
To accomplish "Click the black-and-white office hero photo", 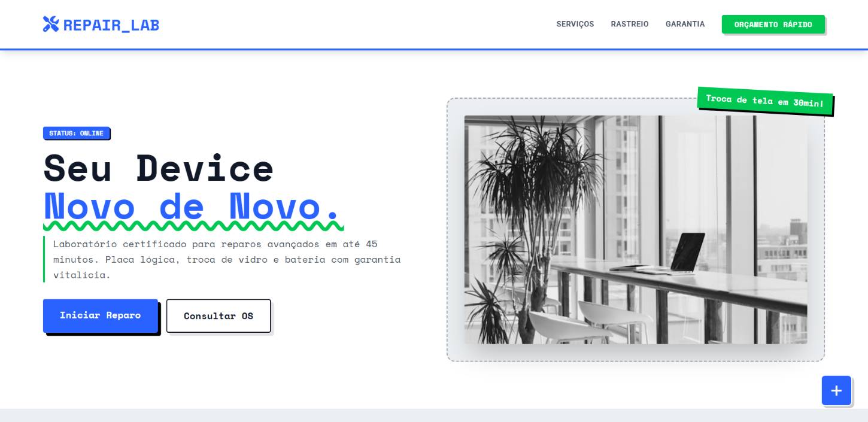I will coord(636,229).
